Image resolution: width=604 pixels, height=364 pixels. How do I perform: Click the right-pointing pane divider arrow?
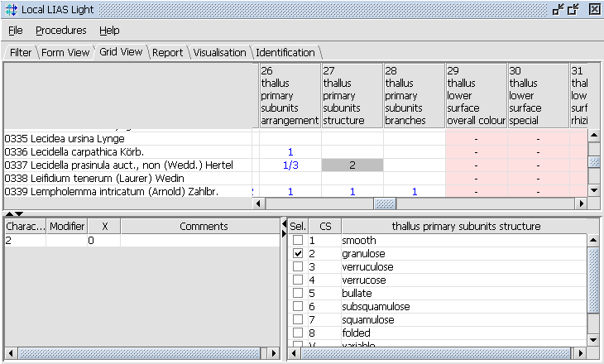click(285, 233)
